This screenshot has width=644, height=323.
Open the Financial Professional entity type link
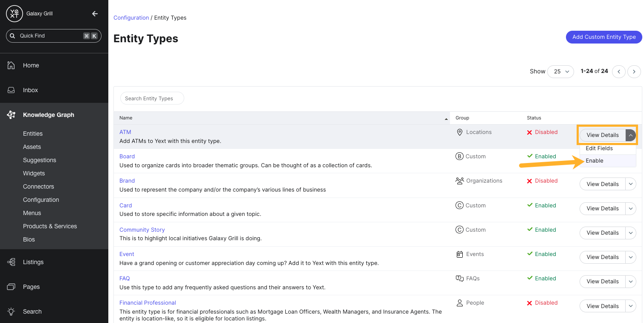148,303
